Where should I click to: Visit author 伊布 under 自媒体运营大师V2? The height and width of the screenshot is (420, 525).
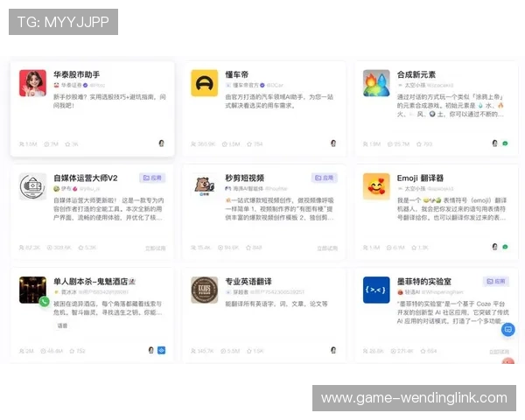pyautogui.click(x=66, y=189)
